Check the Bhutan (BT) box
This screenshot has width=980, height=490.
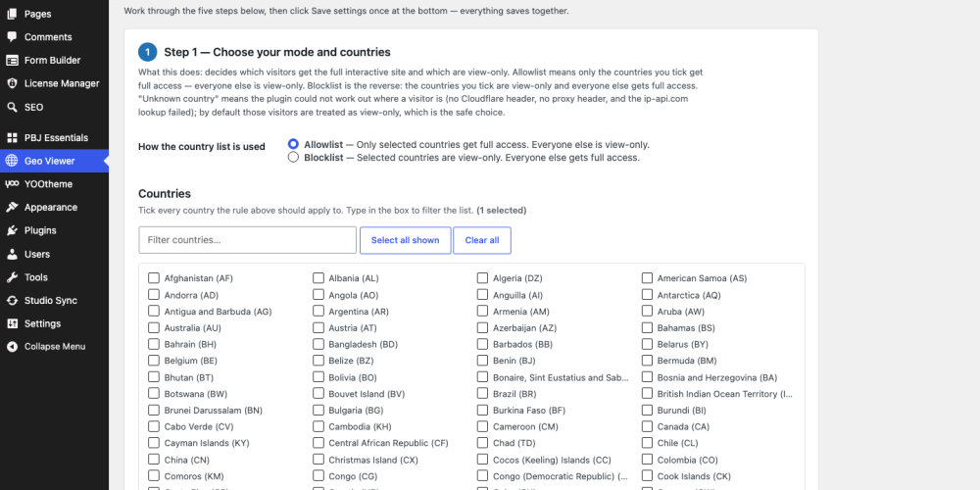(154, 377)
